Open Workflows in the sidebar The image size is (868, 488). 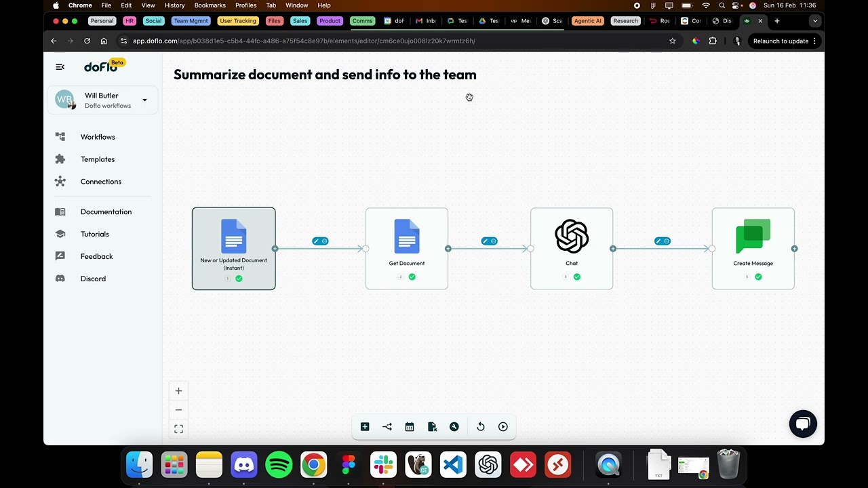point(98,137)
